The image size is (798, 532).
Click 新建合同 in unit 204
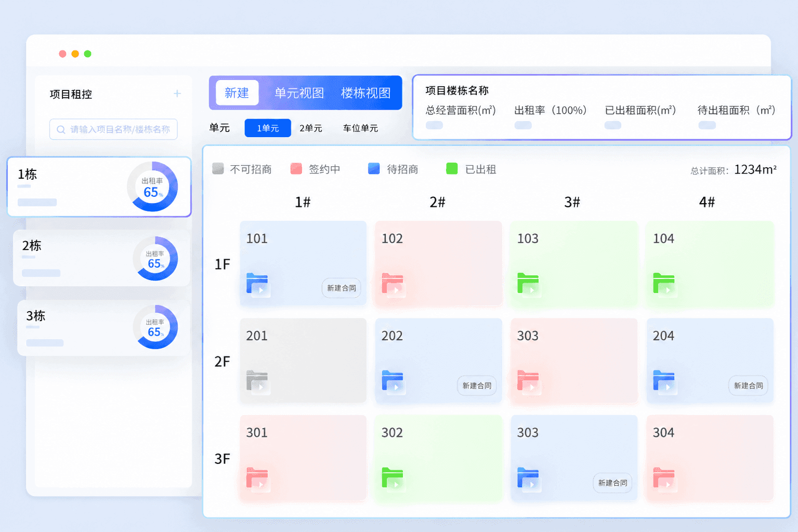point(748,385)
